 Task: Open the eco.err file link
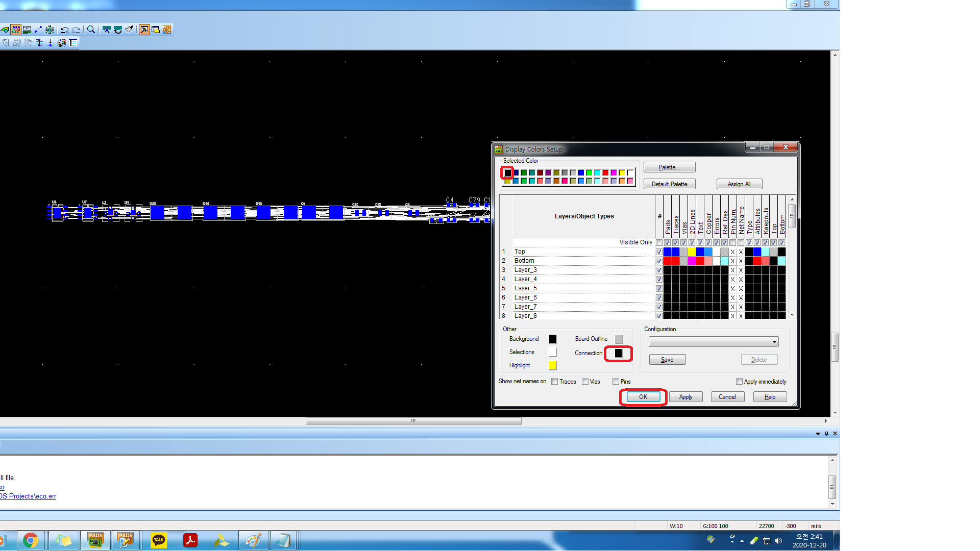pos(28,496)
